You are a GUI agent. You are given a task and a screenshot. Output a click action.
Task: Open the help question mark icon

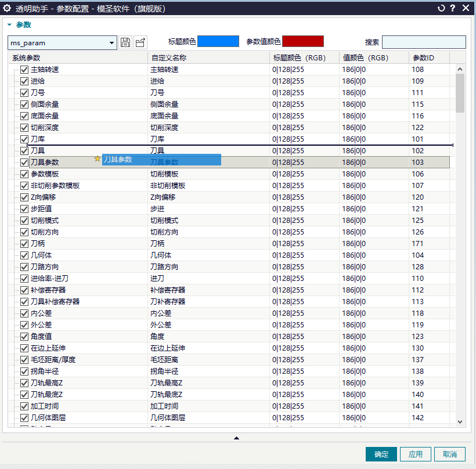(x=453, y=8)
